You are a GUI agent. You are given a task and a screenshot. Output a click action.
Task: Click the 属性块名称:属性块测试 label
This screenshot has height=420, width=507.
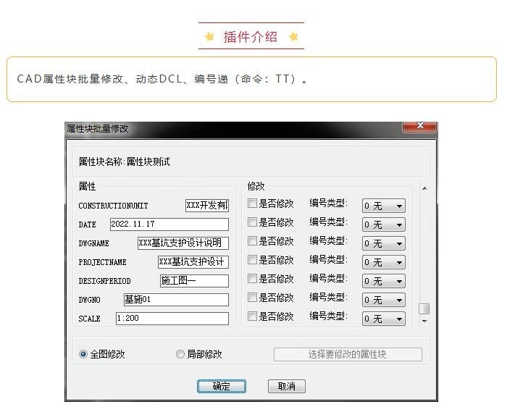pyautogui.click(x=124, y=161)
